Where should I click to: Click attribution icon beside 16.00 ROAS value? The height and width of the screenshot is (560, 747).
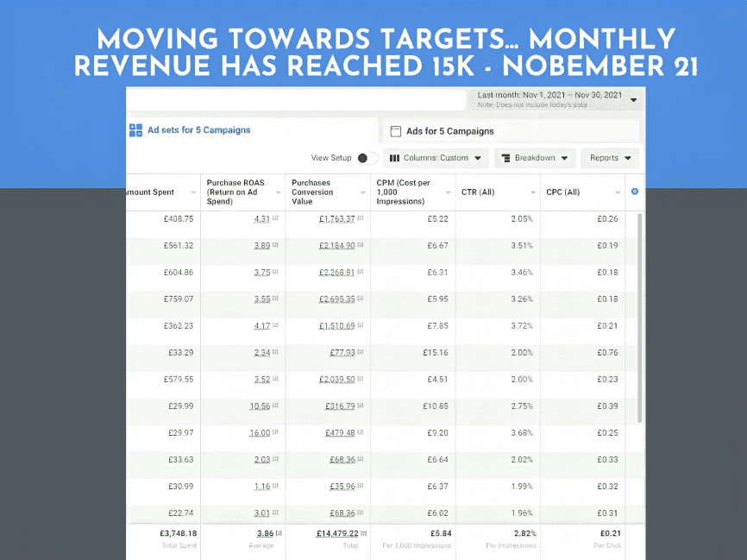[276, 433]
